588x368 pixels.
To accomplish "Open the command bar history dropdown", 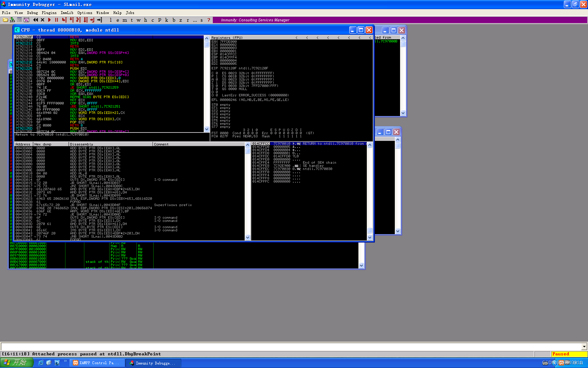I will 584,347.
